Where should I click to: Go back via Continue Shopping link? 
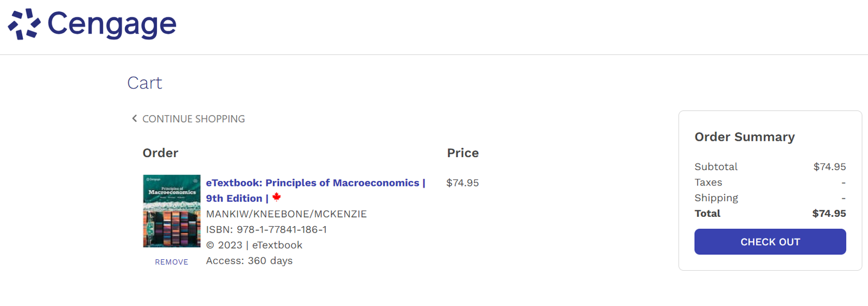(x=193, y=118)
